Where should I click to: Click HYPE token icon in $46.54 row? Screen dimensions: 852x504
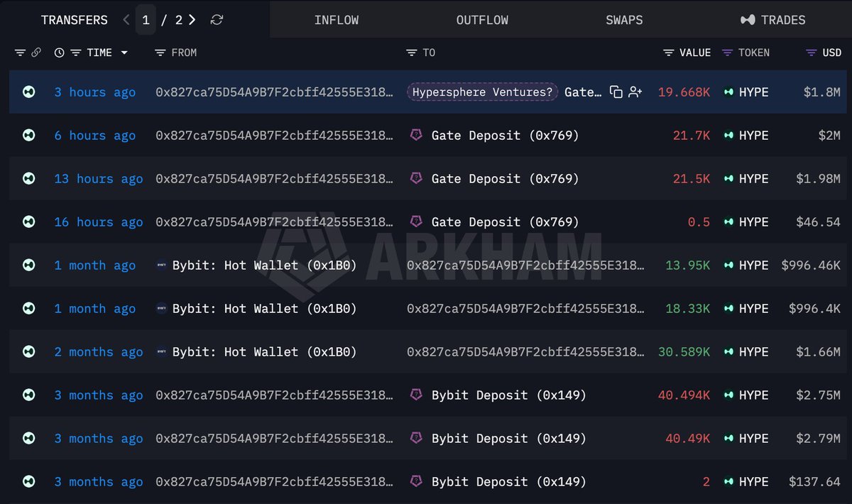[x=729, y=221]
